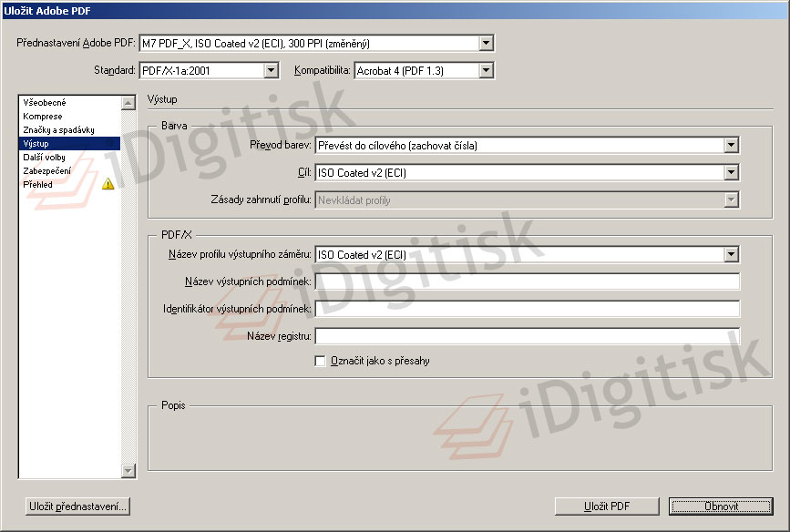Image resolution: width=790 pixels, height=532 pixels.
Task: Focus the Identifikátor výstupních podmínek field
Action: 527,309
